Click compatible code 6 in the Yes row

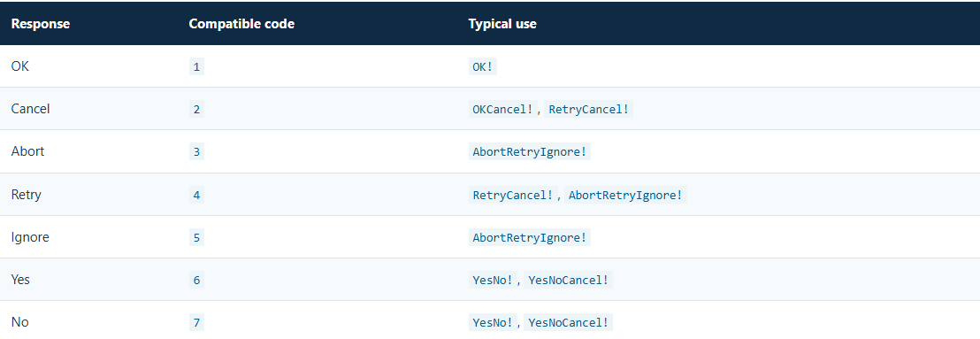(x=196, y=281)
